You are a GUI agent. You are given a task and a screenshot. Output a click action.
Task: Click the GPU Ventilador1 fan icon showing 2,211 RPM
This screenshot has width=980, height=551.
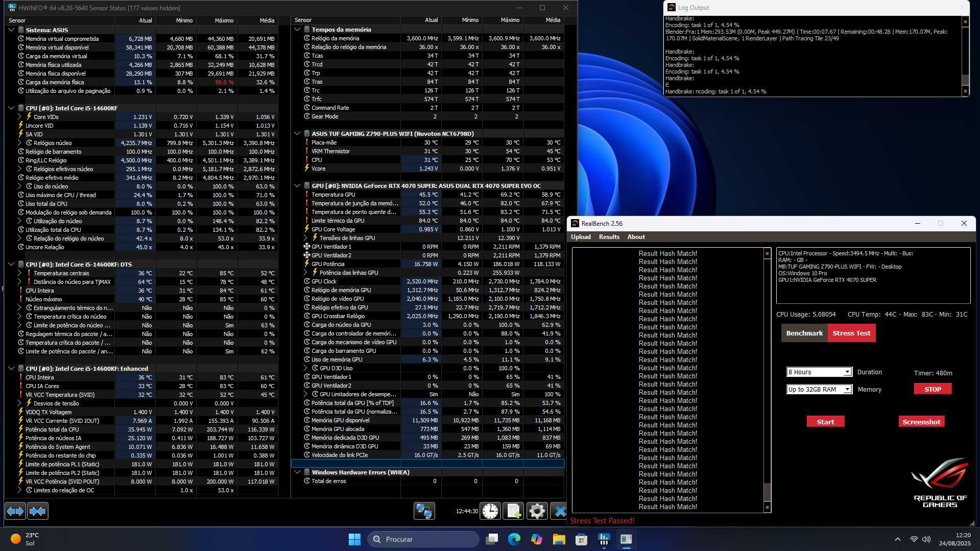pos(307,247)
